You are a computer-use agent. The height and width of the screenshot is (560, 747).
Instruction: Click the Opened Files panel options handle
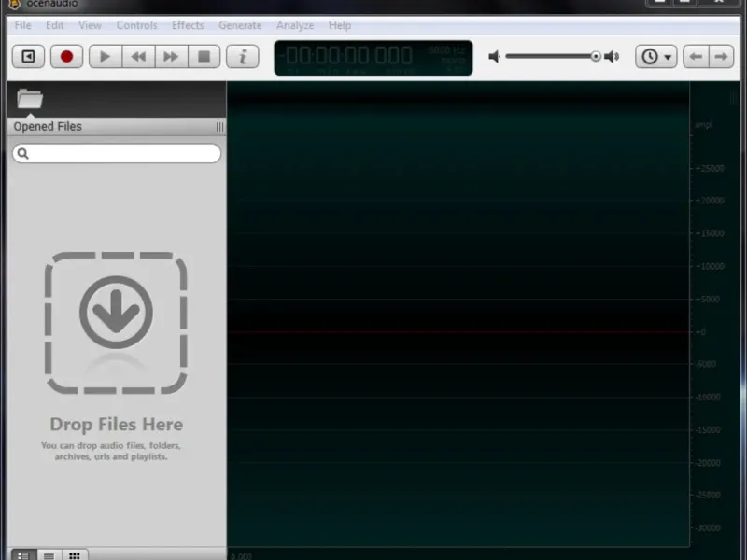point(219,127)
